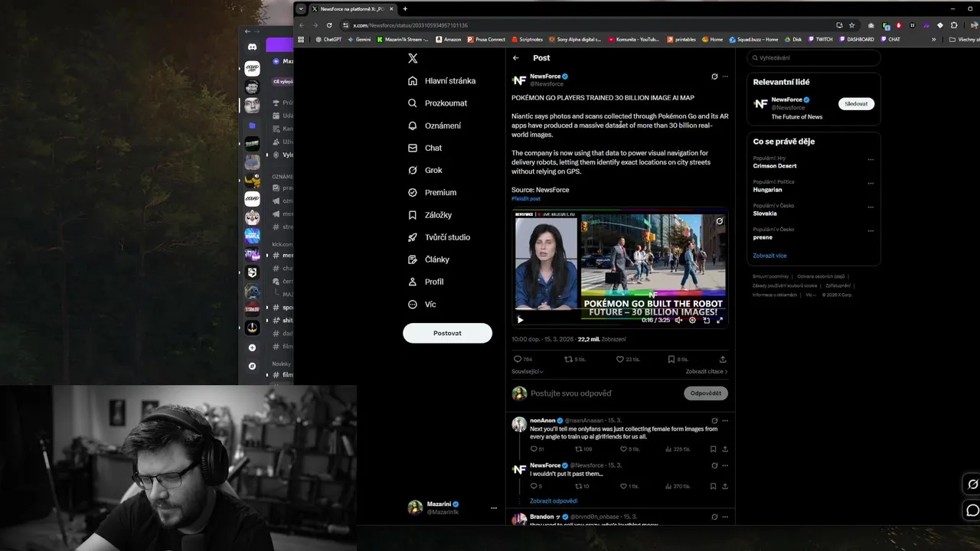Open Grok floating button at right edge
The width and height of the screenshot is (980, 551).
pyautogui.click(x=972, y=484)
